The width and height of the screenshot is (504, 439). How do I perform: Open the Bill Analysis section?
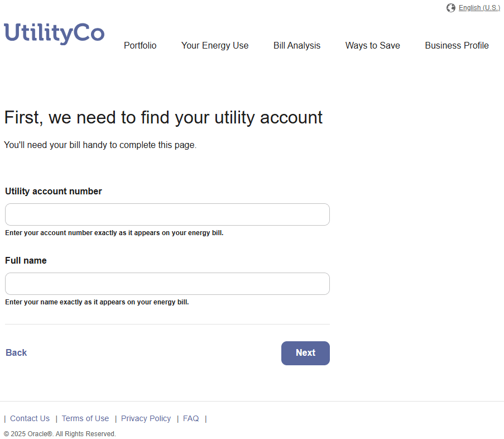point(296,46)
